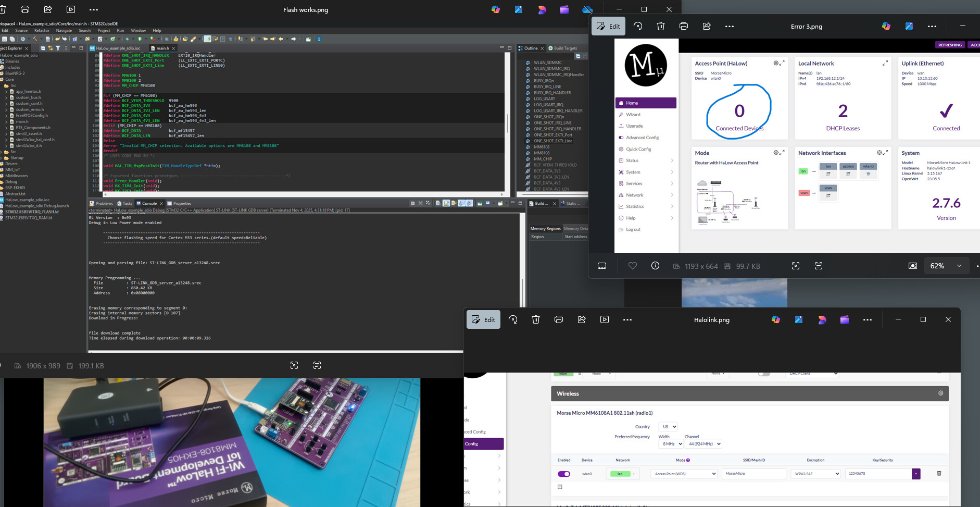The image size is (980, 507).
Task: Open Access Point (HaLow) card gear settings
Action: 776,63
